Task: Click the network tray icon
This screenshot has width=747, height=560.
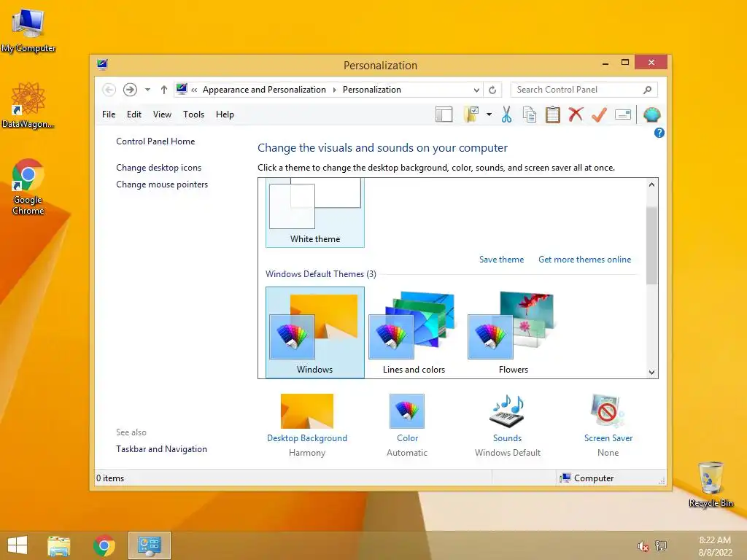Action: pyautogui.click(x=661, y=545)
